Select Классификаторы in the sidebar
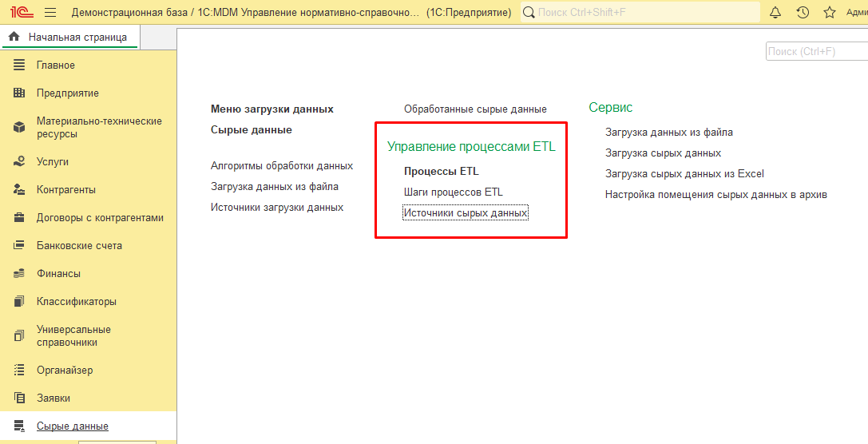Image resolution: width=868 pixels, height=444 pixels. 77,302
